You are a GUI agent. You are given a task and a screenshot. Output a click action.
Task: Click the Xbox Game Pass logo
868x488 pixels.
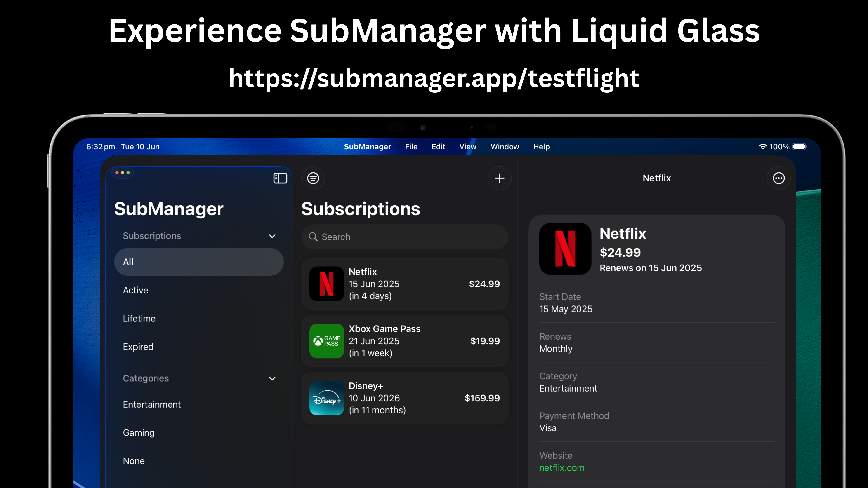326,341
